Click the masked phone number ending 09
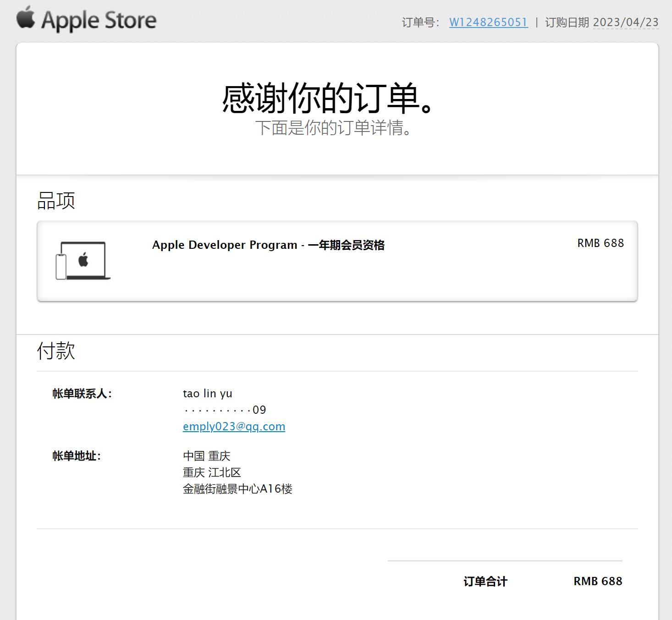Image resolution: width=672 pixels, height=620 pixels. [225, 409]
